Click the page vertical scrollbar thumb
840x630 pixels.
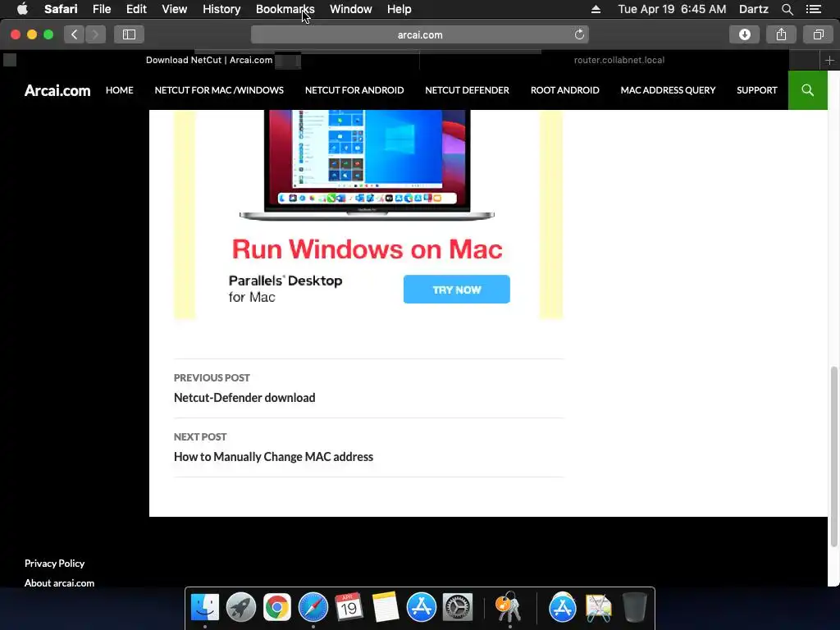tap(833, 456)
